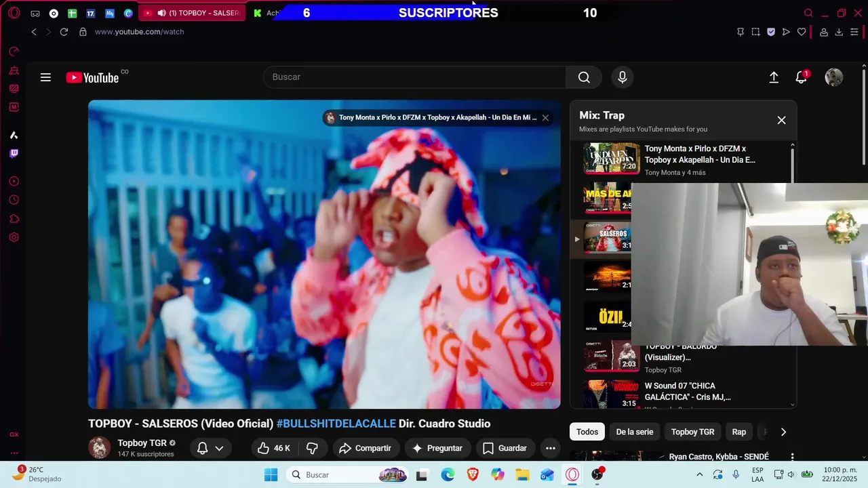The height and width of the screenshot is (488, 868).
Task: Expand subscription notification options chevron
Action: 219,448
